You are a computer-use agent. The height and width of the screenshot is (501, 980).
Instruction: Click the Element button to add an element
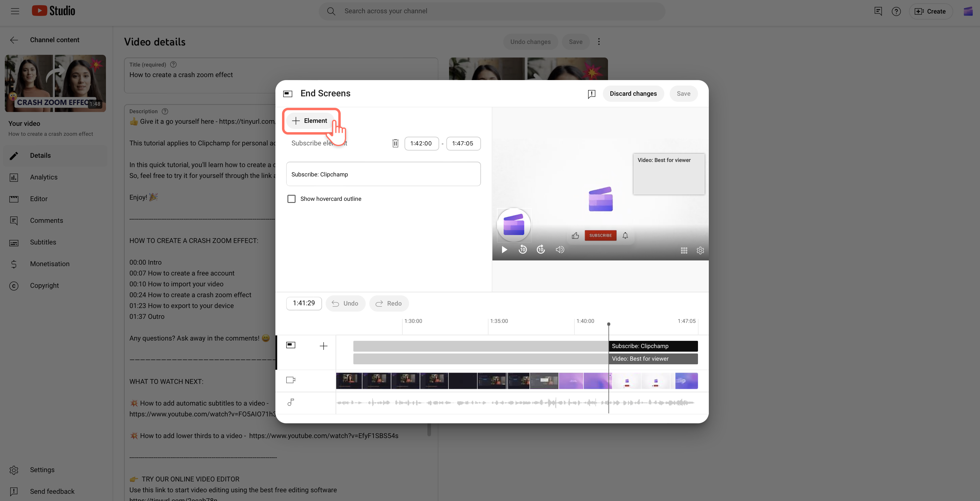311,121
